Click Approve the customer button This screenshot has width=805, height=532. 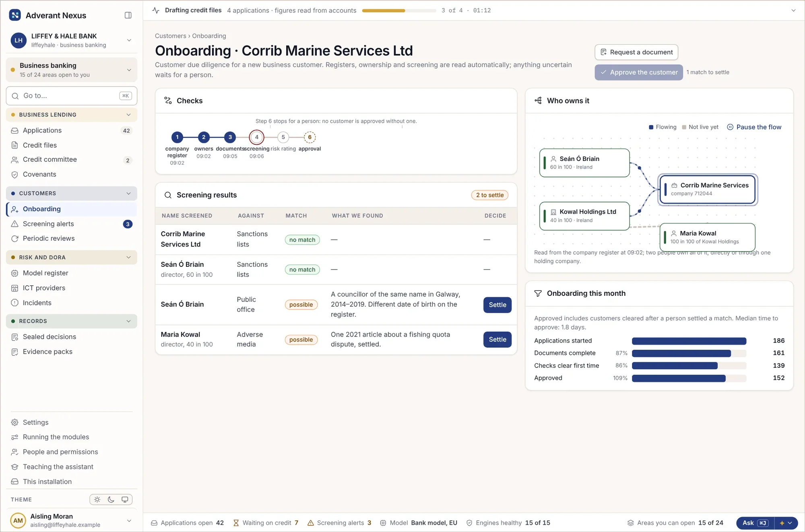[639, 72]
